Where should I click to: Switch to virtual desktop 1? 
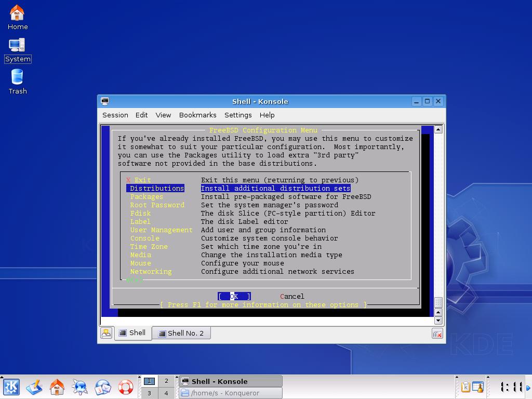(149, 381)
